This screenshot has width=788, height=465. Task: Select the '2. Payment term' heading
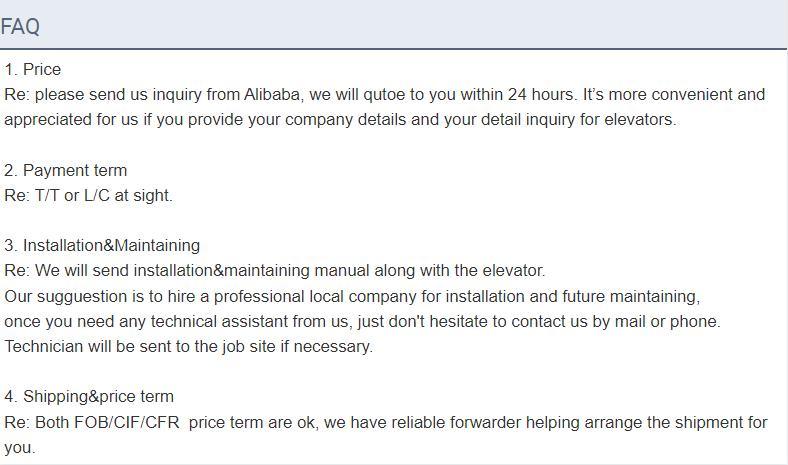click(66, 170)
